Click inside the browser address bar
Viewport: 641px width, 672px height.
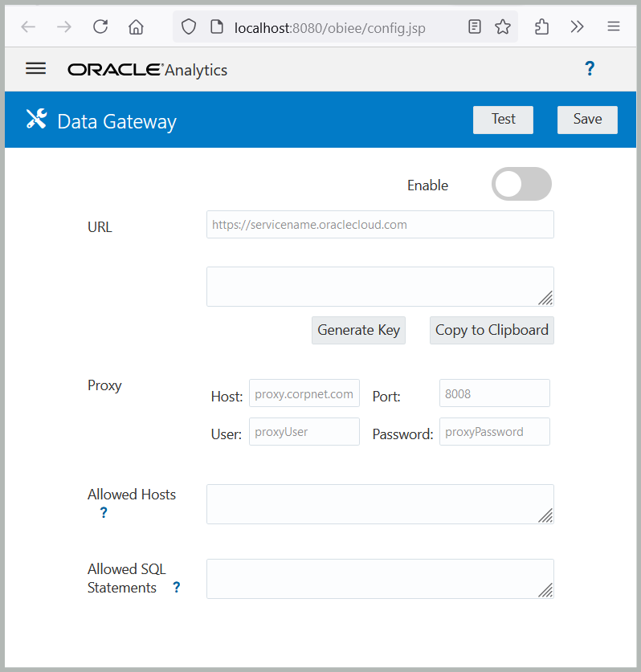tap(321, 26)
